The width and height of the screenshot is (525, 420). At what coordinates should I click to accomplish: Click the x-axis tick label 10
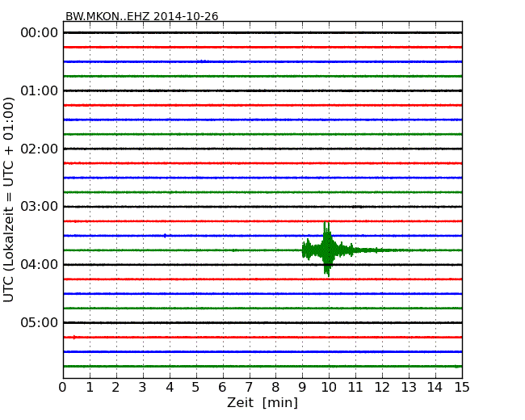pyautogui.click(x=329, y=388)
